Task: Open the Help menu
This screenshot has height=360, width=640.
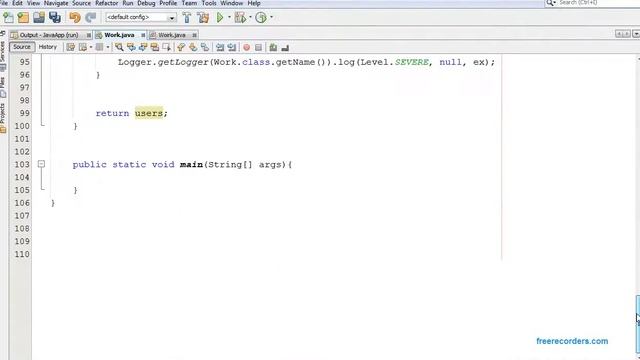Action: tap(254, 3)
